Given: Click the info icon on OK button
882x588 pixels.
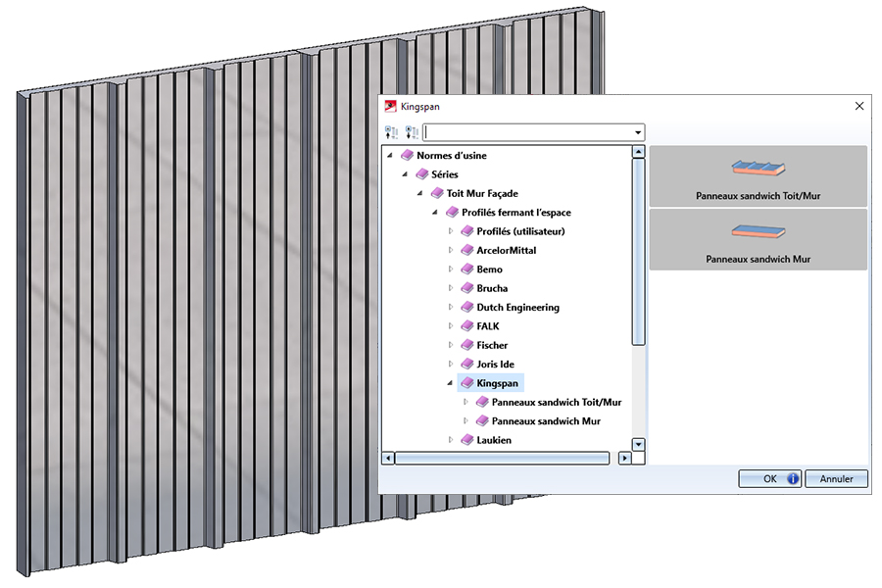Looking at the screenshot, I should click(x=793, y=479).
